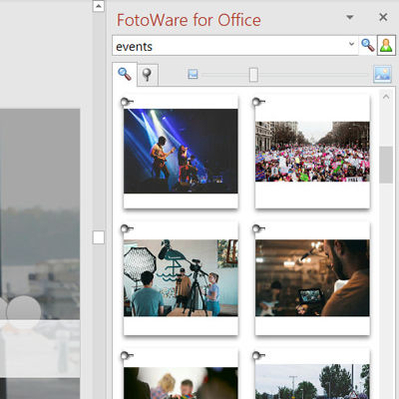Select the cameraman with monitor thumbnail

312,278
